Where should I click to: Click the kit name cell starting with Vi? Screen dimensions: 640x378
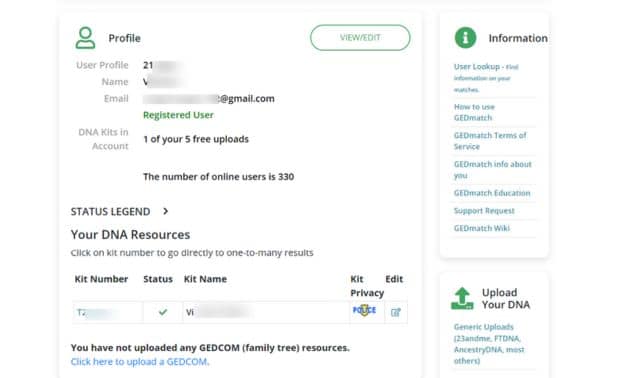[266, 313]
